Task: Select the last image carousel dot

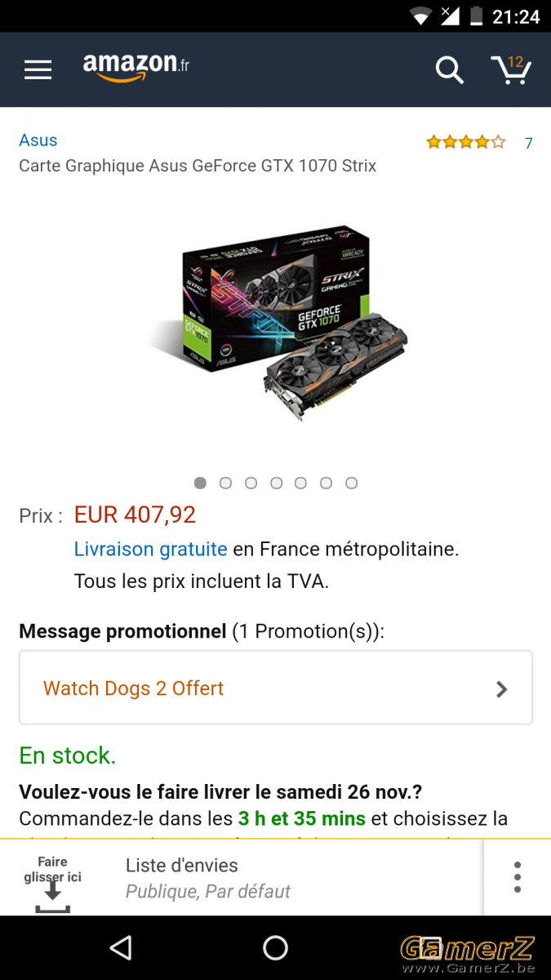Action: [352, 483]
